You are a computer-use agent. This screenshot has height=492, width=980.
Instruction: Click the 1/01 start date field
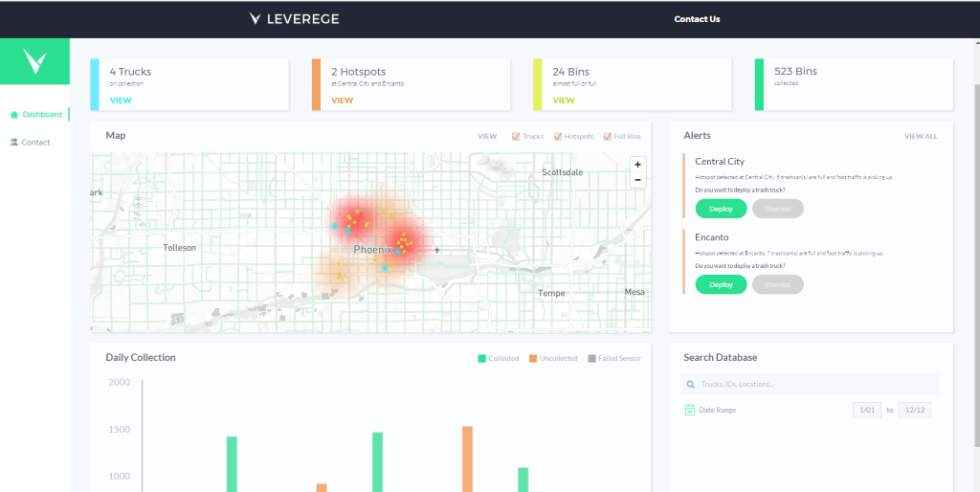[867, 410]
